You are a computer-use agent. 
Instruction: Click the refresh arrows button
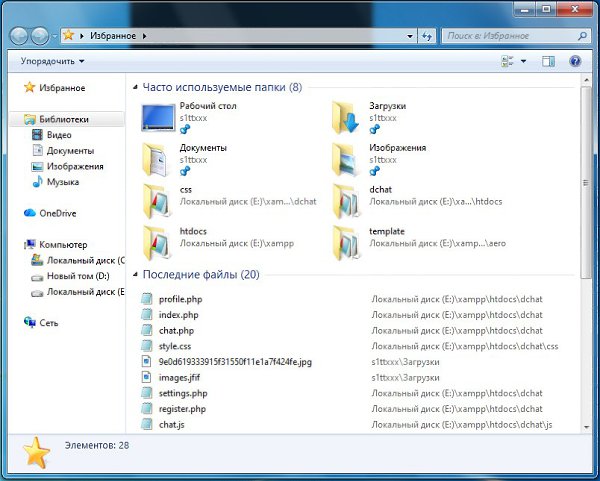(x=427, y=36)
